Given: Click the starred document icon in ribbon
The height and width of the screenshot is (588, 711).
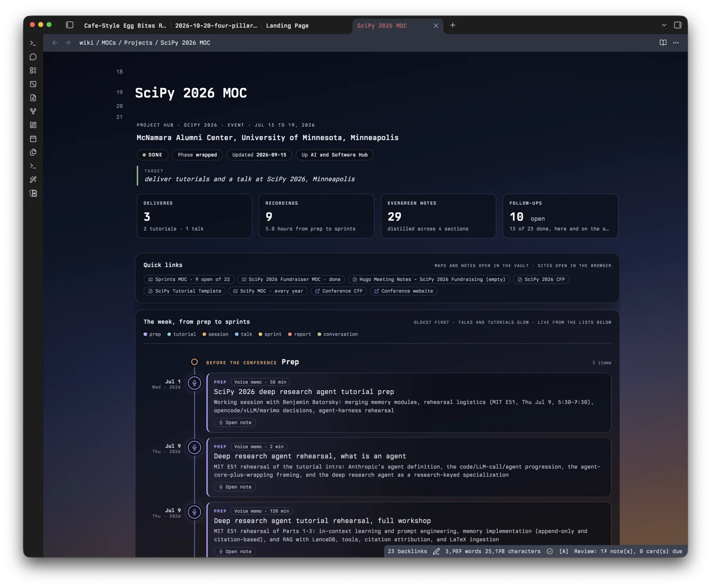Looking at the screenshot, I should (33, 193).
